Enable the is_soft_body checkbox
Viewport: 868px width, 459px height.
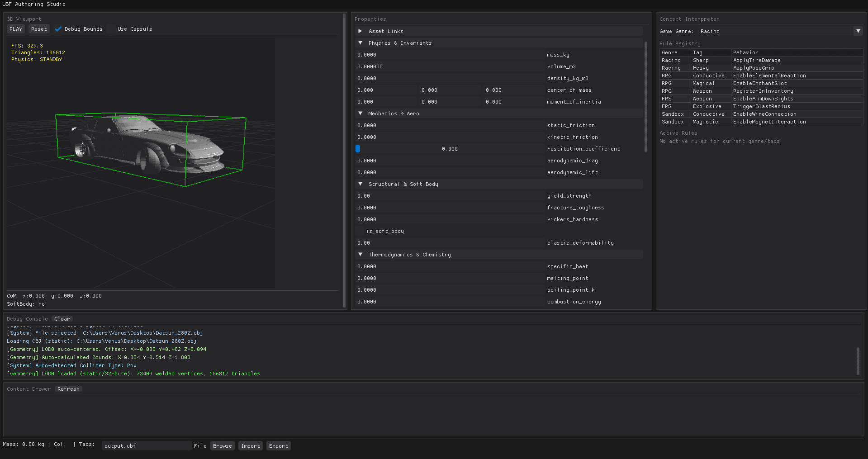(360, 231)
